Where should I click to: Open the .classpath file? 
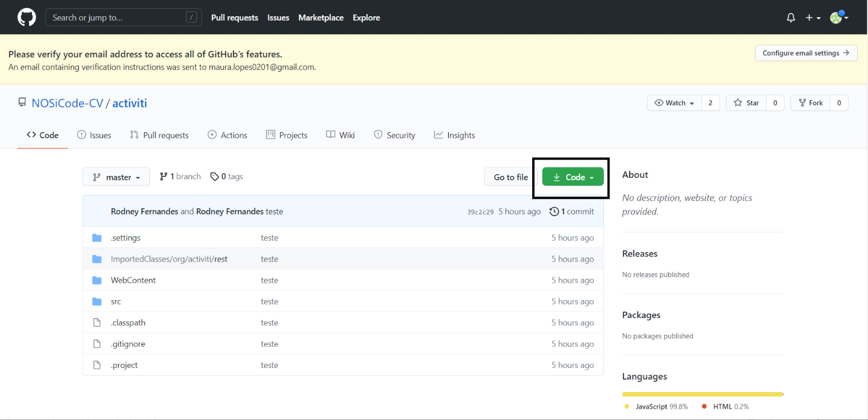(x=128, y=323)
